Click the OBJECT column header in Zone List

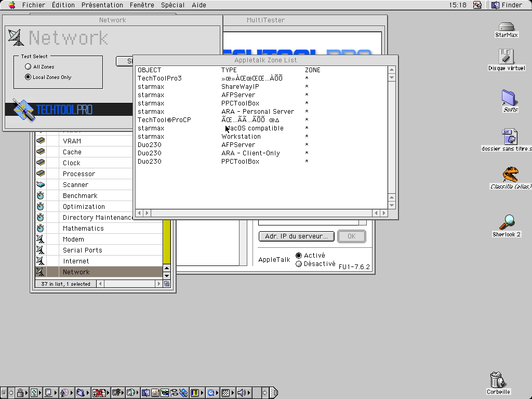[x=149, y=70]
